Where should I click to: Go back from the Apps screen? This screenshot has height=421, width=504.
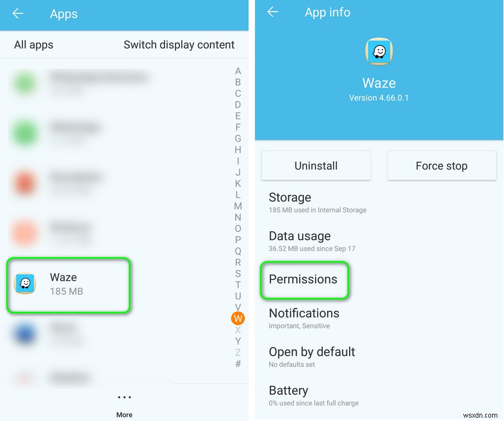pyautogui.click(x=18, y=13)
